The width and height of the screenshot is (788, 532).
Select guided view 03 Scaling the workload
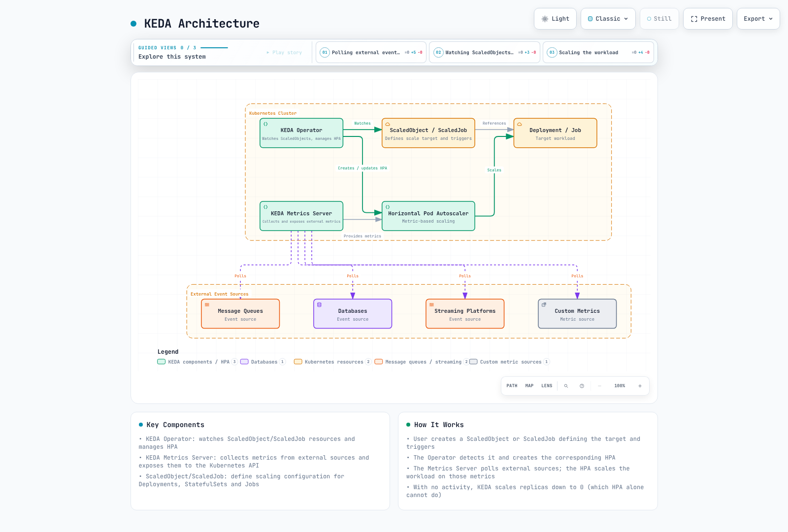tap(598, 52)
